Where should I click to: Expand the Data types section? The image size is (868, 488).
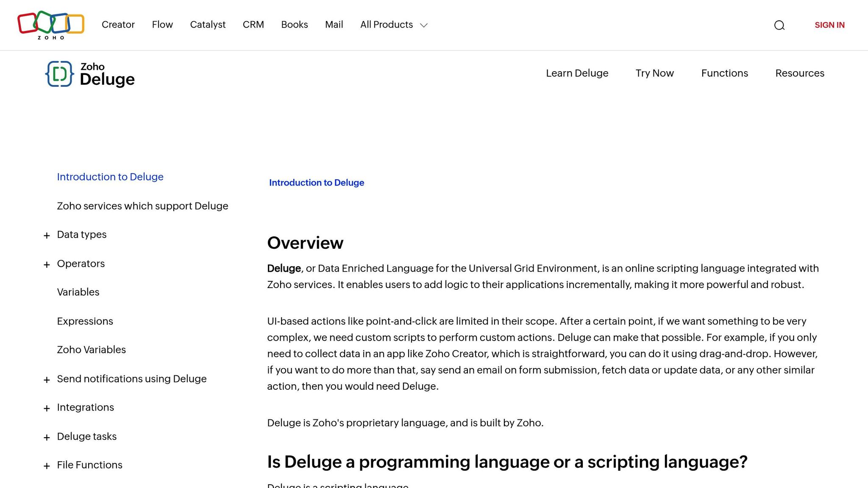point(47,236)
